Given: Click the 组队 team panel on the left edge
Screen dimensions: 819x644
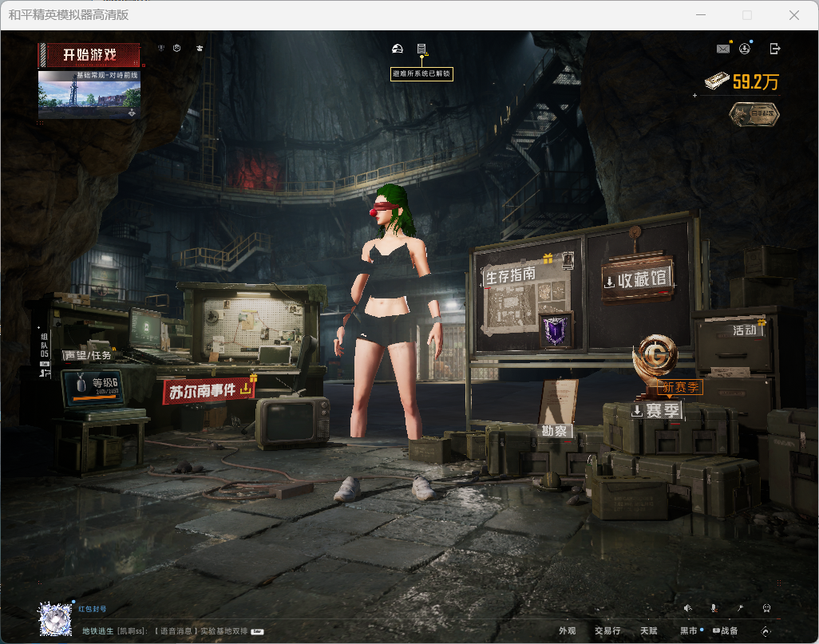Looking at the screenshot, I should (x=45, y=354).
